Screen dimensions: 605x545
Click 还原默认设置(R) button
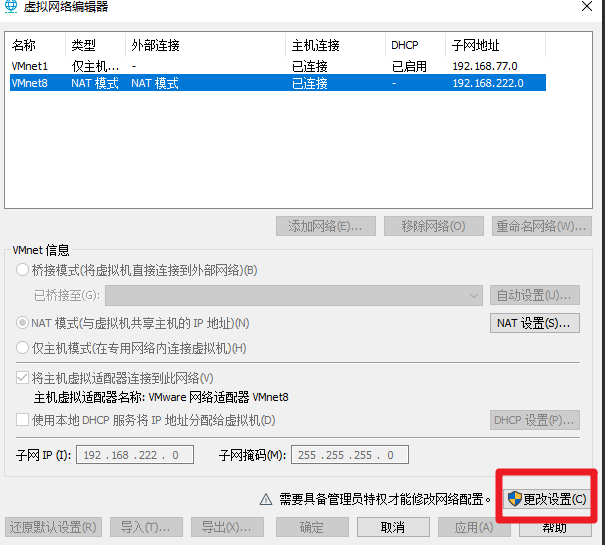(x=53, y=527)
